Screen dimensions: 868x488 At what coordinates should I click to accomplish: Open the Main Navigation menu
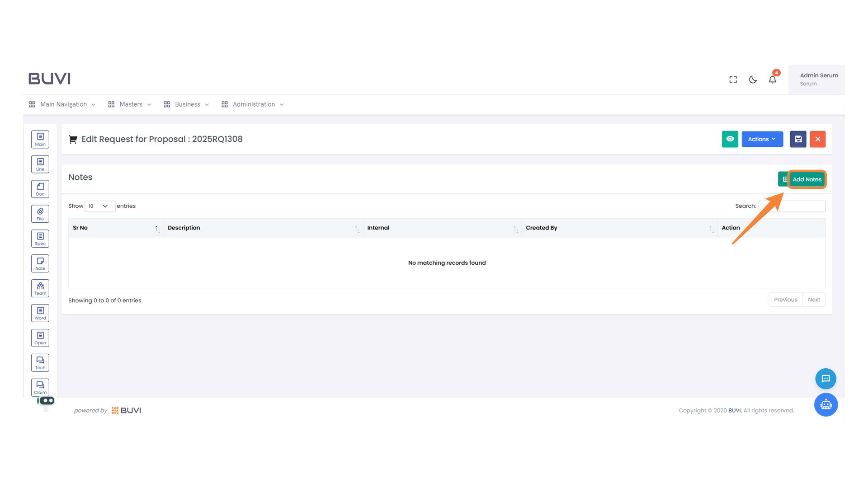click(62, 104)
